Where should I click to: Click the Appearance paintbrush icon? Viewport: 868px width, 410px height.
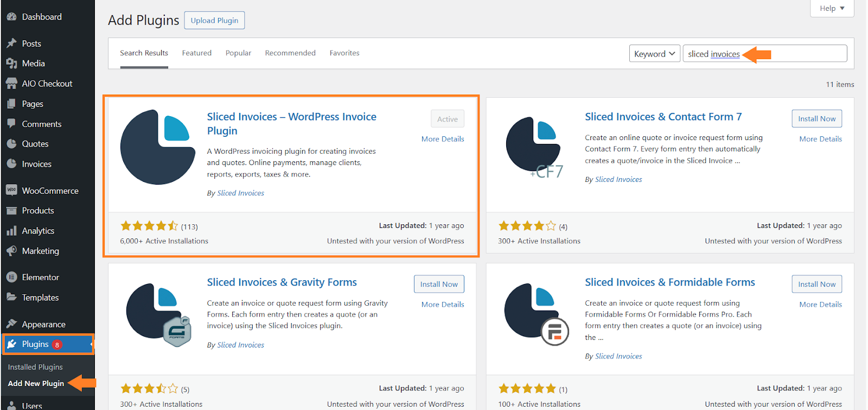11,324
